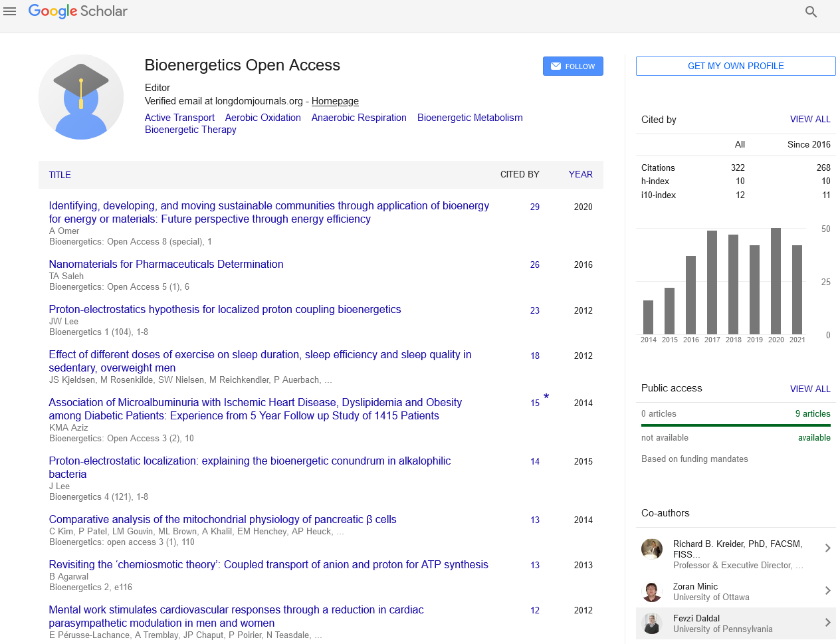View the 26 citations count
840x644 pixels.
535,265
